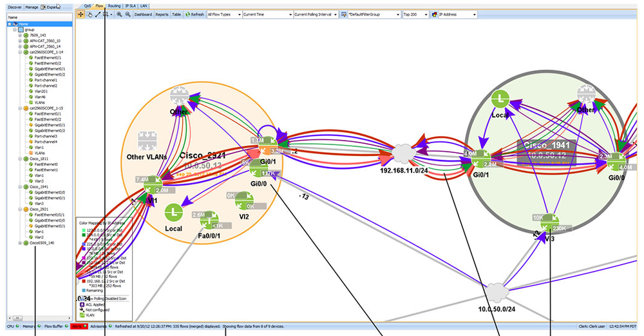Open the Dashboard view button
Image resolution: width=644 pixels, height=336 pixels.
143,14
